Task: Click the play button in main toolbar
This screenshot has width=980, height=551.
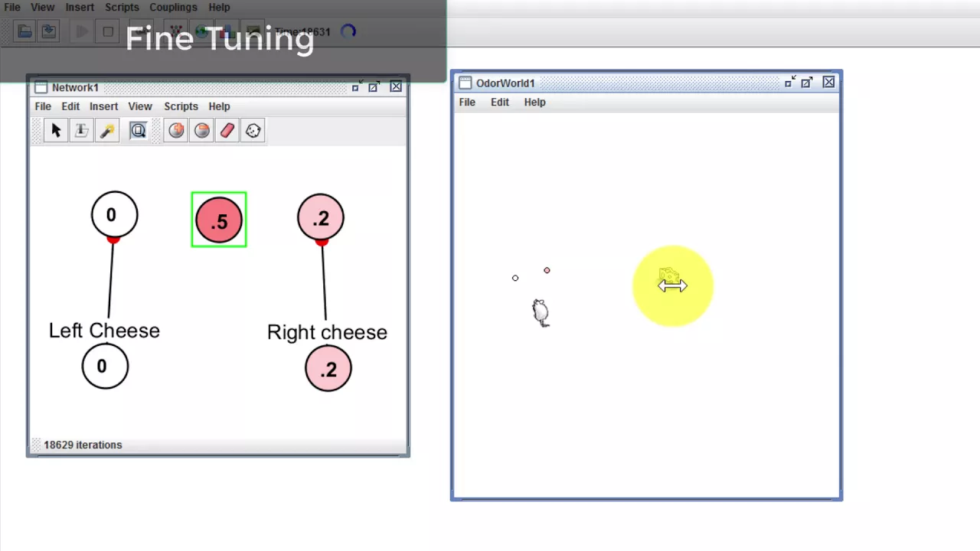Action: point(81,31)
